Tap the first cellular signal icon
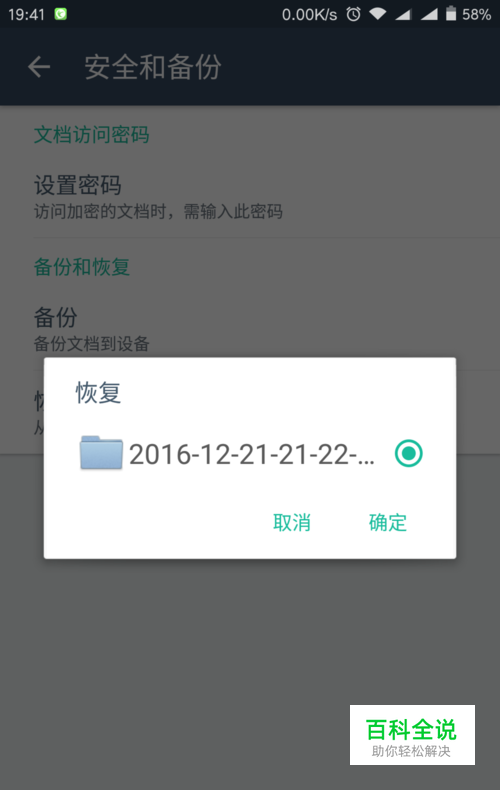 (x=403, y=14)
